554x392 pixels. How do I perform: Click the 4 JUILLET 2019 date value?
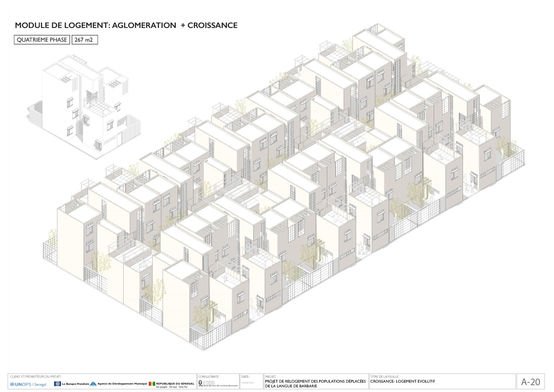pos(248,383)
